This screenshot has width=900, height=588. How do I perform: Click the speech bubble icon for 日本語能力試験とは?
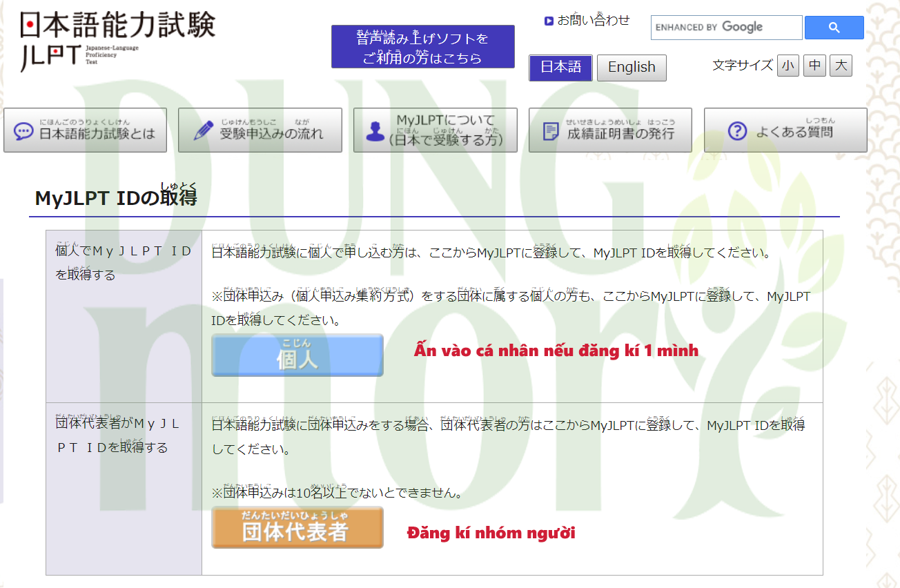click(24, 131)
